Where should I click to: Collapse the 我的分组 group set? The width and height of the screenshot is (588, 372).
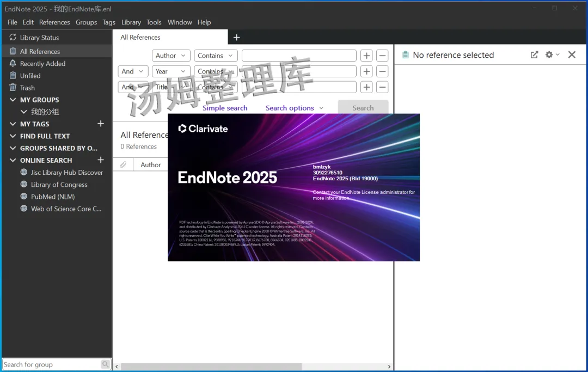point(23,112)
